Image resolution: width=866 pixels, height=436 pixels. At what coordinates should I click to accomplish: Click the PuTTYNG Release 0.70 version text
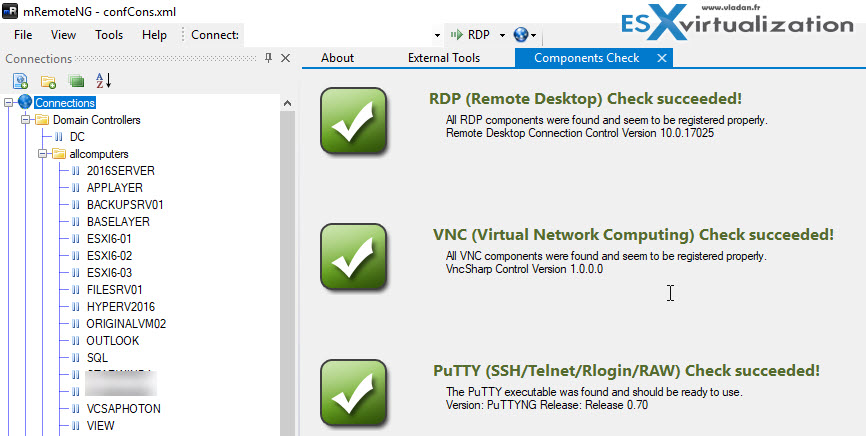coord(547,405)
